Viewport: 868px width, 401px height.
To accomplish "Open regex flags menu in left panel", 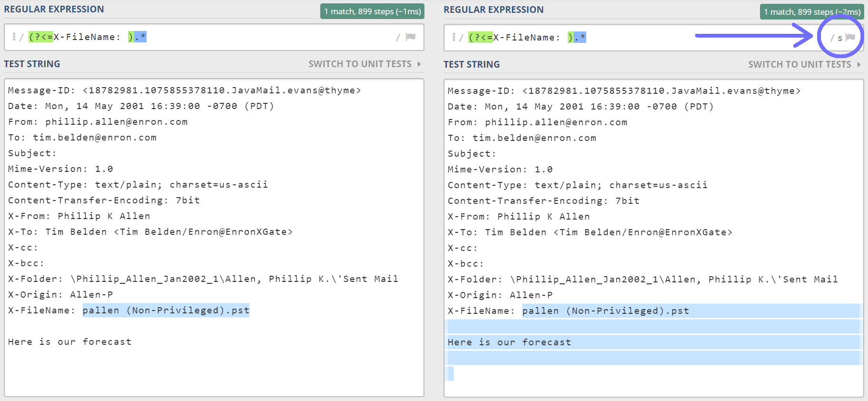I will click(x=411, y=37).
